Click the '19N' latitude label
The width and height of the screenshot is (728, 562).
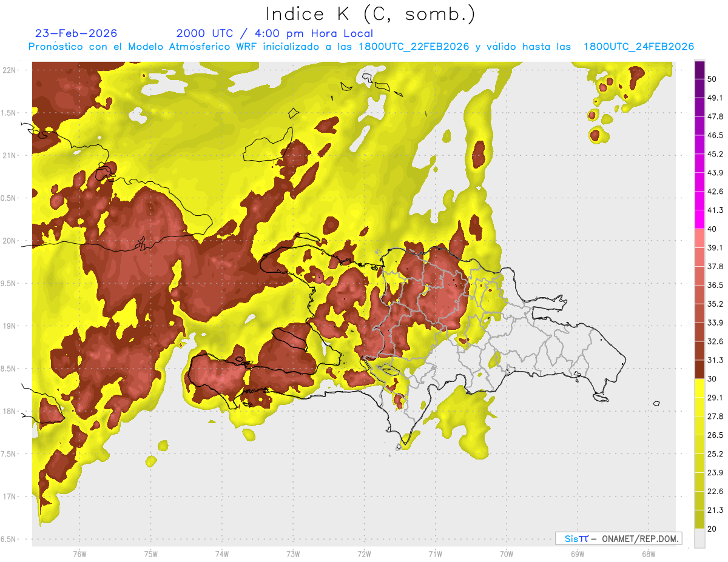click(x=9, y=326)
